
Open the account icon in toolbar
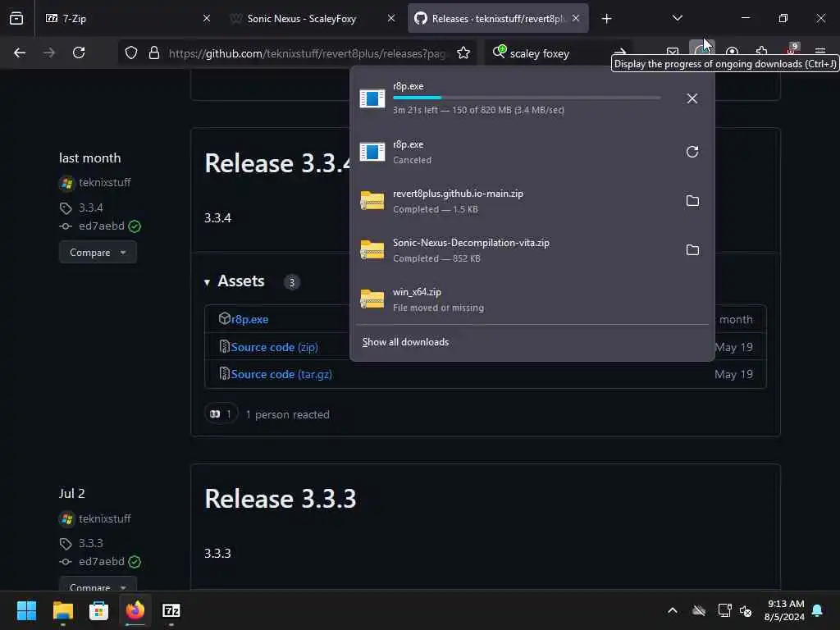pos(732,52)
